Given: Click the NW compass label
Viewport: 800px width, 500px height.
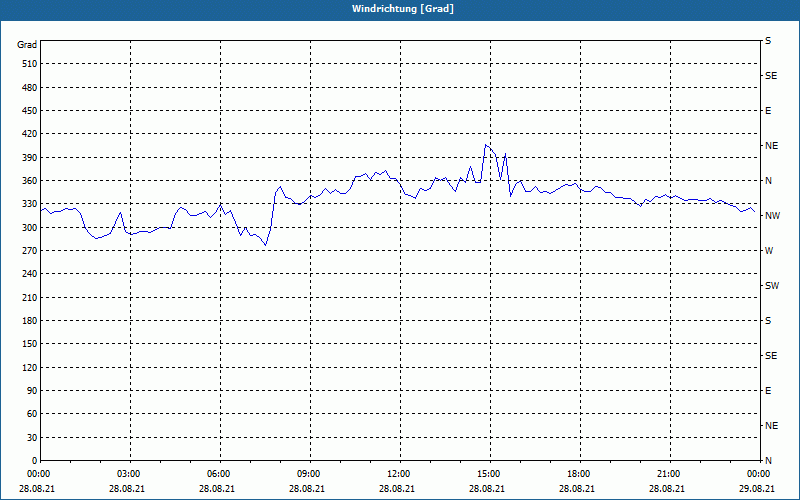Looking at the screenshot, I should click(x=772, y=216).
